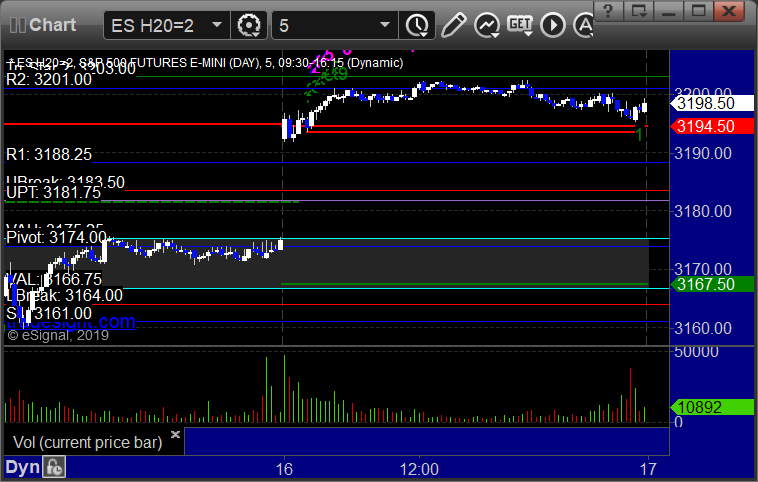Click the ES H20=2 symbol field
Viewport: 758px width, 482px height.
coord(158,26)
